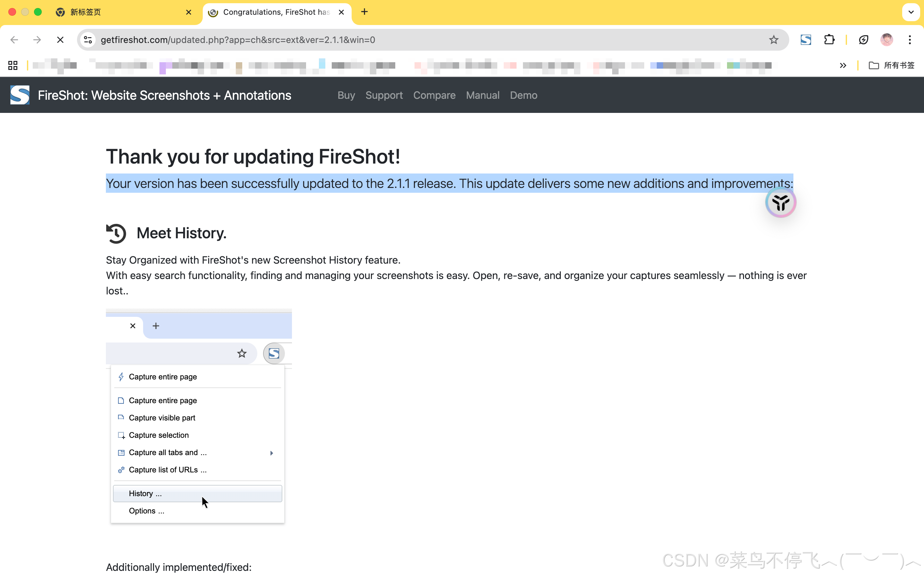The height and width of the screenshot is (576, 924).
Task: Open Chrome three-dot menu
Action: tap(910, 40)
